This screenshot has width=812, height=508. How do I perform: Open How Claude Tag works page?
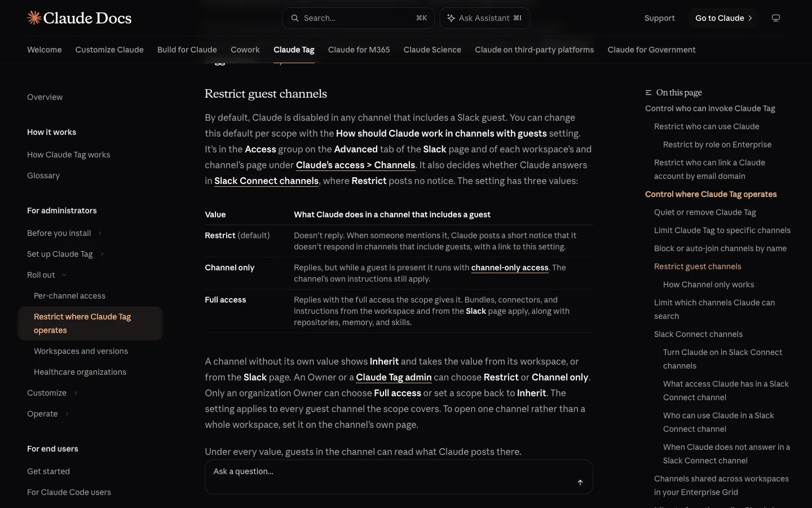69,155
